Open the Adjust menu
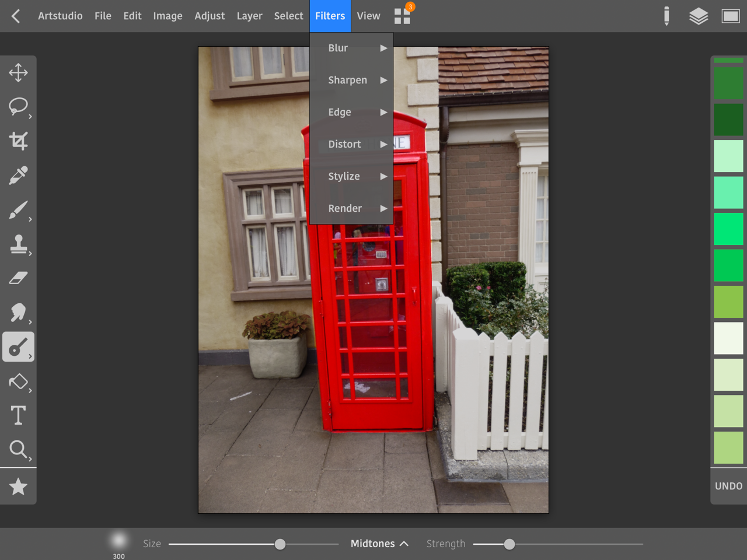This screenshot has width=747, height=560. 210,16
